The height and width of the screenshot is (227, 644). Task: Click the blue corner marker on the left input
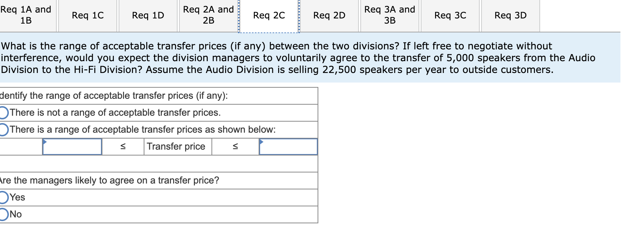pos(44,141)
